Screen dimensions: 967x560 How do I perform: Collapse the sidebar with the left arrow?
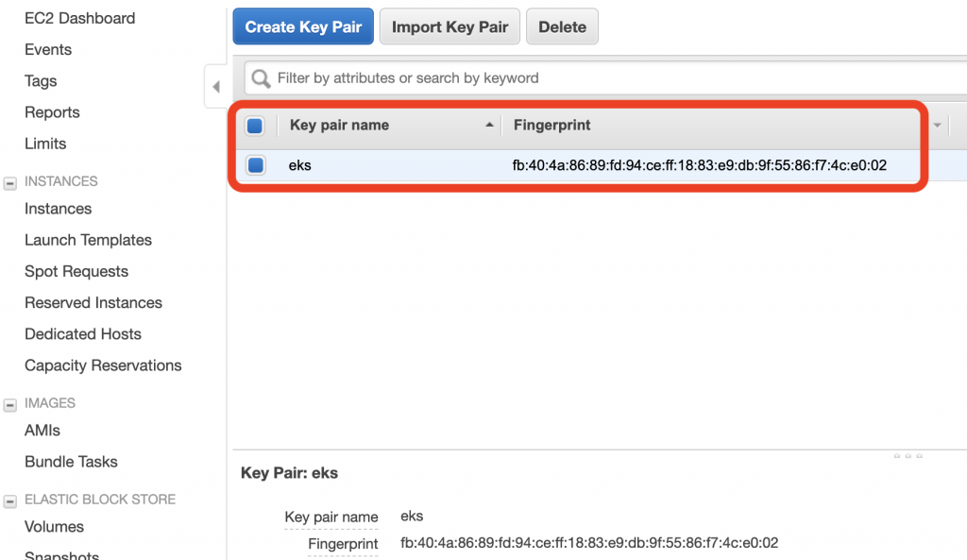pyautogui.click(x=216, y=86)
